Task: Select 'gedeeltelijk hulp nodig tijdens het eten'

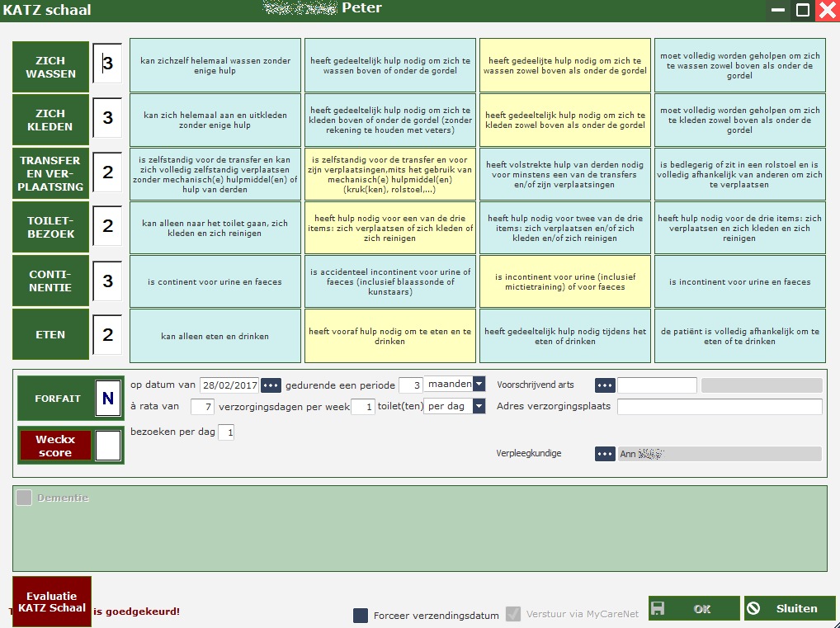Action: pyautogui.click(x=565, y=336)
